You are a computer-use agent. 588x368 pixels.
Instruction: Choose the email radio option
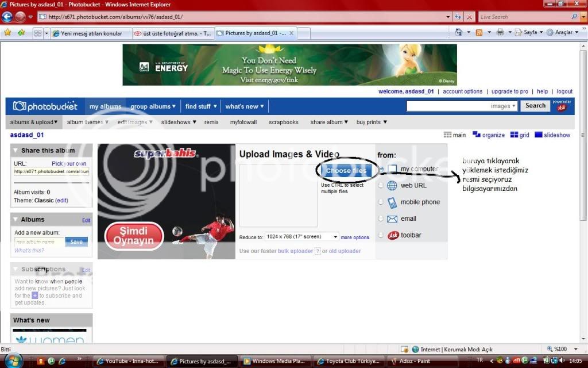coord(381,218)
